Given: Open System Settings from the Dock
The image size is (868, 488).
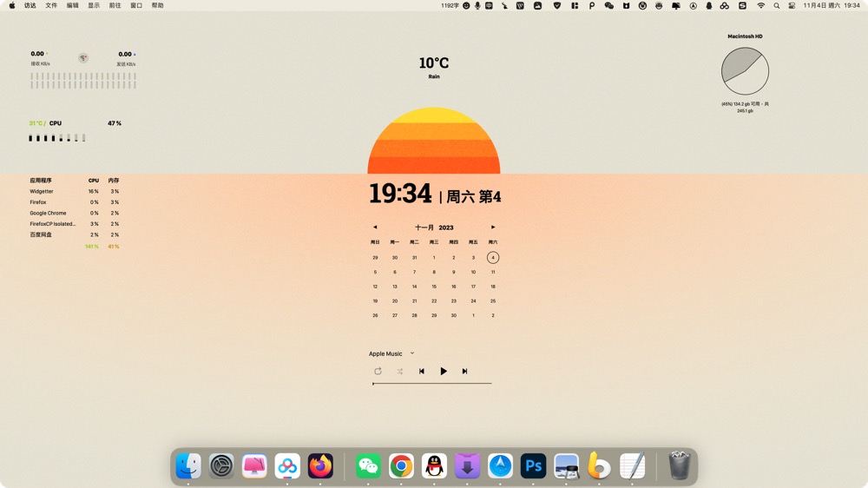Looking at the screenshot, I should coord(221,466).
